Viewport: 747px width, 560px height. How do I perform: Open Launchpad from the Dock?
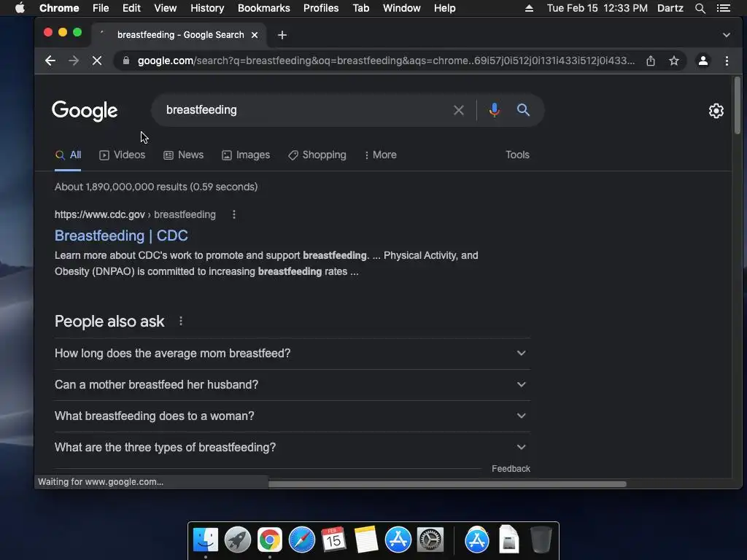238,540
